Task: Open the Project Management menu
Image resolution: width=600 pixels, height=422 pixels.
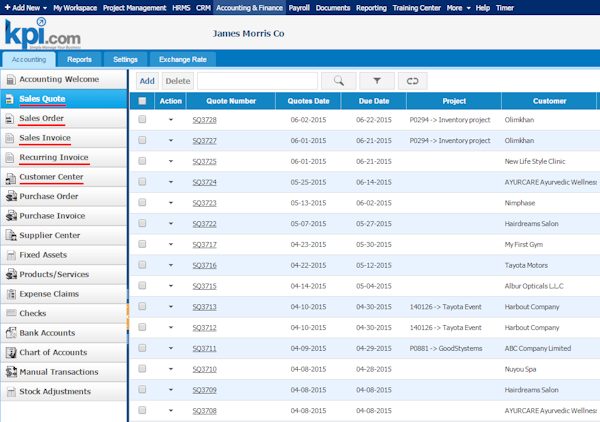Action: click(134, 8)
